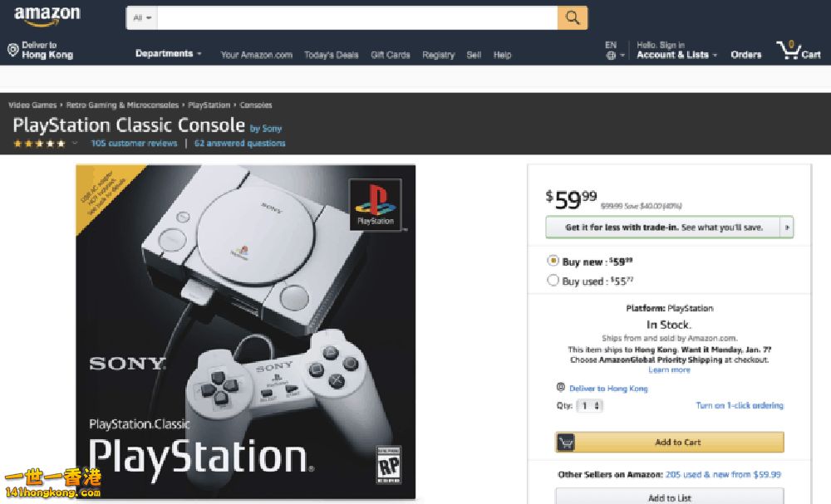Click the Add to List button

click(x=669, y=497)
